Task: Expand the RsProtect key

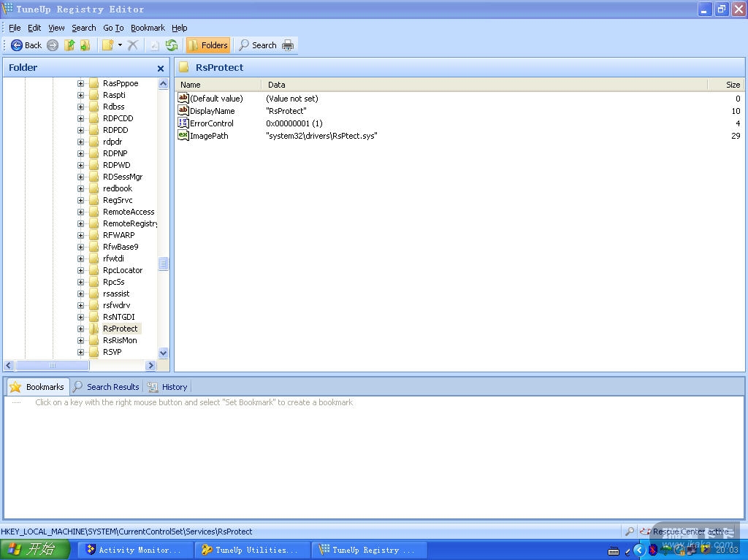Action: click(x=80, y=329)
